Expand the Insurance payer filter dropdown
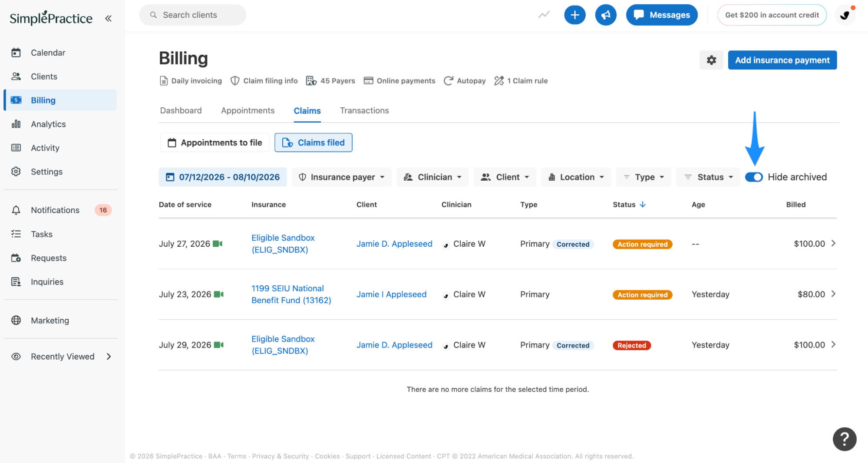The image size is (868, 463). tap(342, 177)
